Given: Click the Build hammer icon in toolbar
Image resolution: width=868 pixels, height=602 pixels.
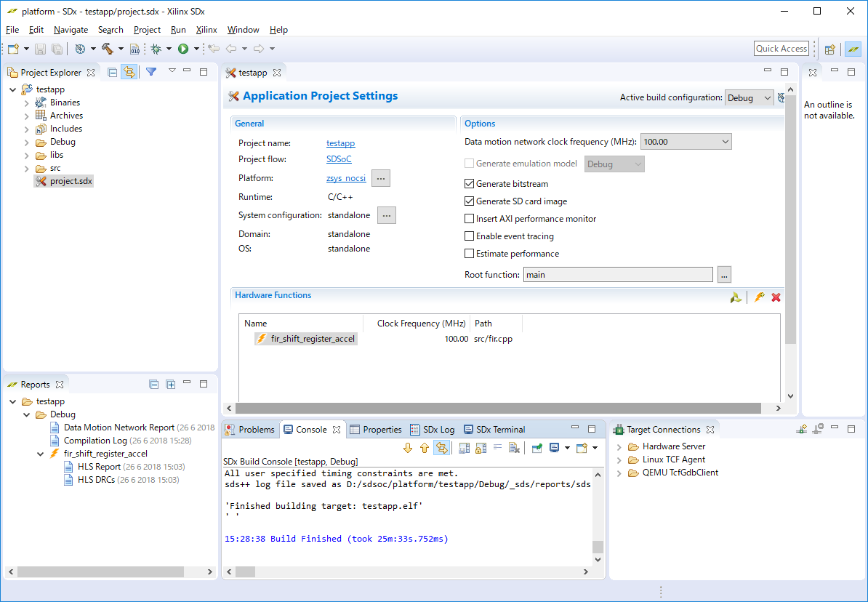Looking at the screenshot, I should pyautogui.click(x=108, y=49).
